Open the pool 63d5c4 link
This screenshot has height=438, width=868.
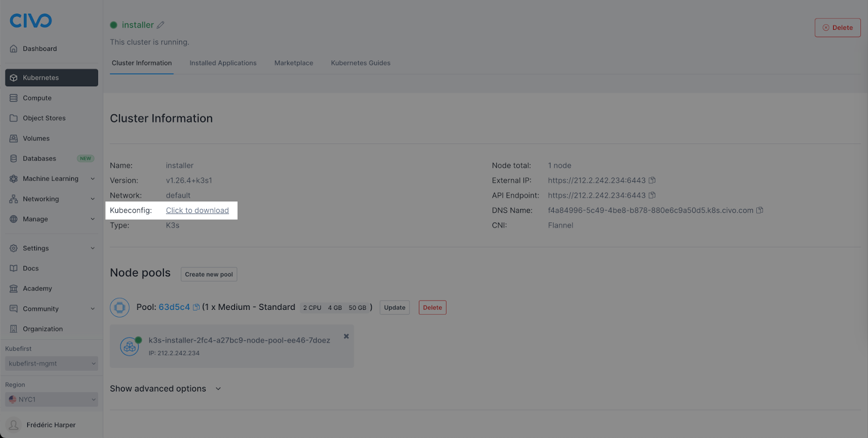(x=174, y=307)
